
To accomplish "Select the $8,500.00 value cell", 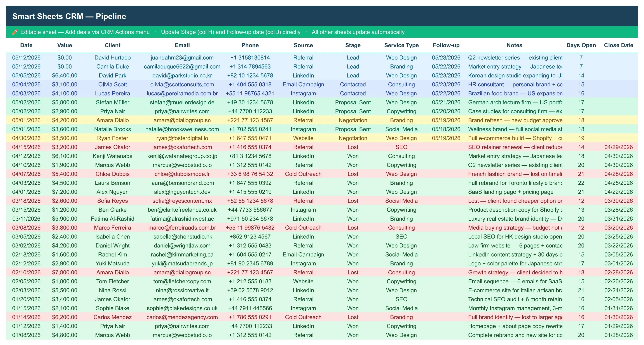I will point(65,138).
